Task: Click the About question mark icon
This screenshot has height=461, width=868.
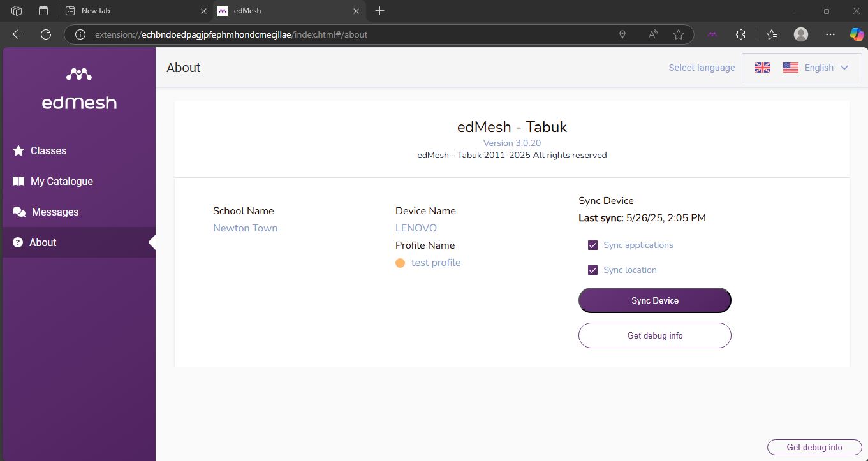Action: [x=18, y=242]
